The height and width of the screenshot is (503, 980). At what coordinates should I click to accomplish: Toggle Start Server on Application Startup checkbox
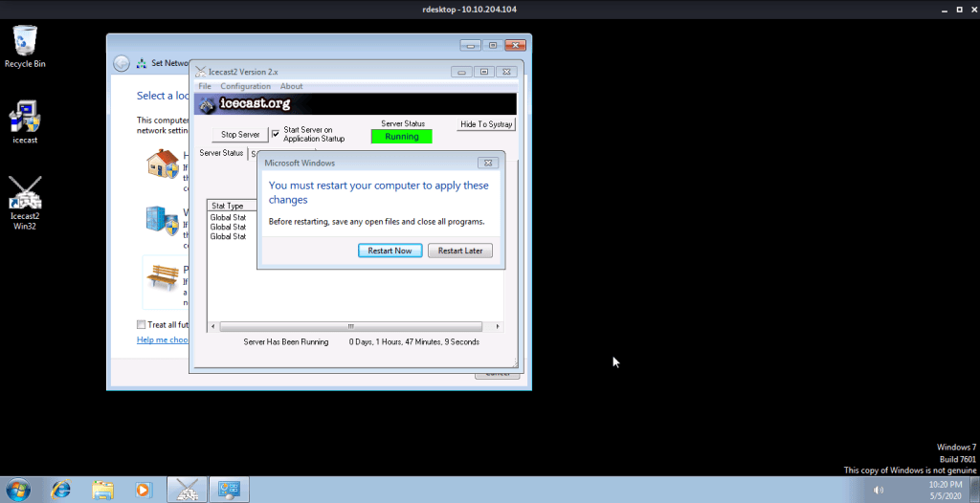coord(276,133)
